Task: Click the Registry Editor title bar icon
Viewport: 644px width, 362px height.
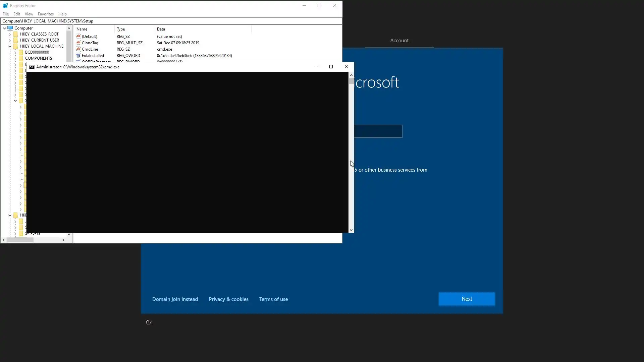Action: click(5, 5)
